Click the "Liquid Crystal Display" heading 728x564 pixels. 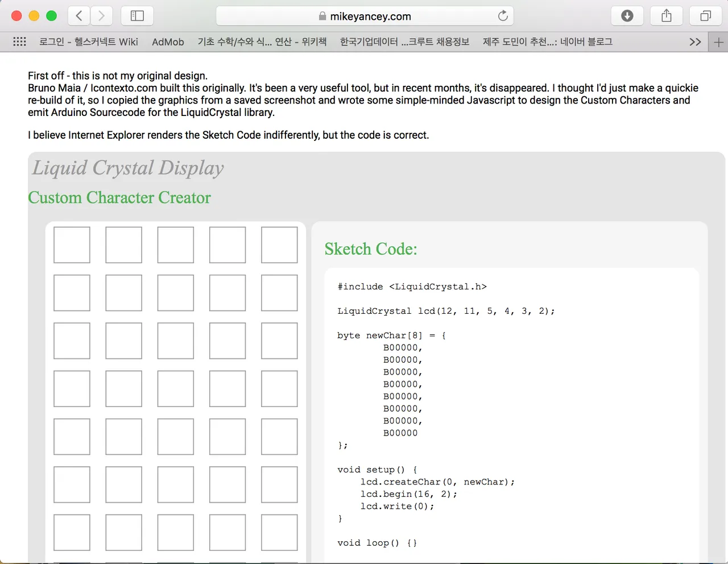(x=128, y=168)
